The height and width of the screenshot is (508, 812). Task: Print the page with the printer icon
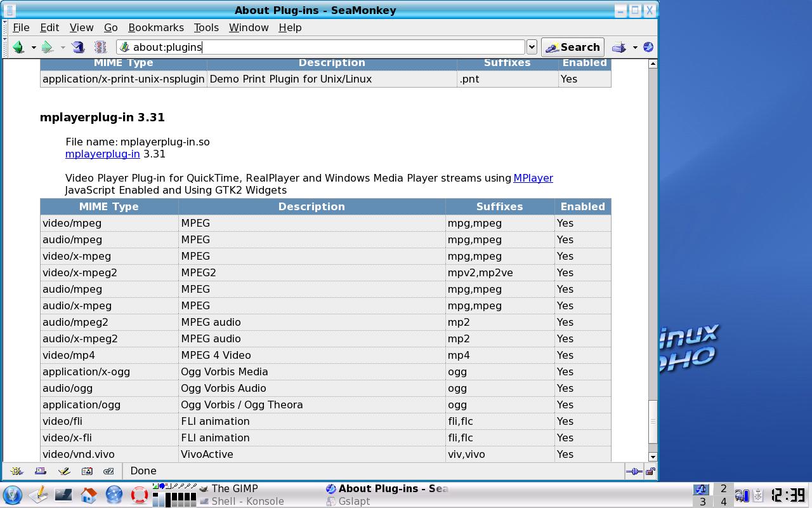click(619, 47)
